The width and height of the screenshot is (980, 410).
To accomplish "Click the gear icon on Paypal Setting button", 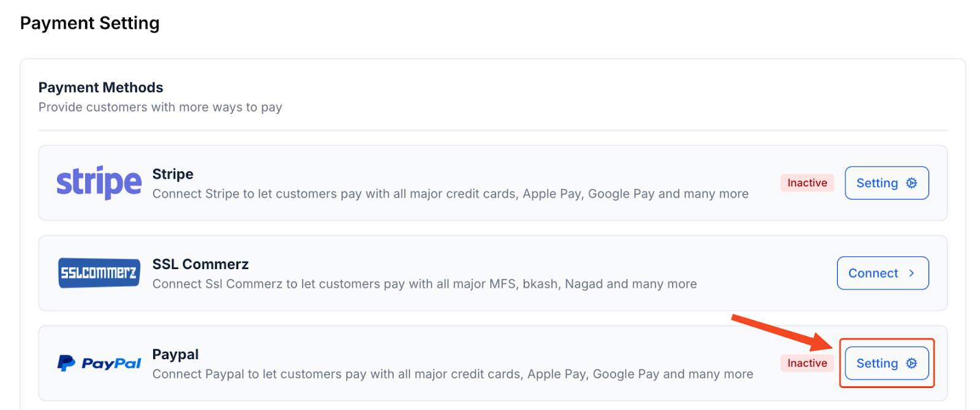I will (x=911, y=363).
